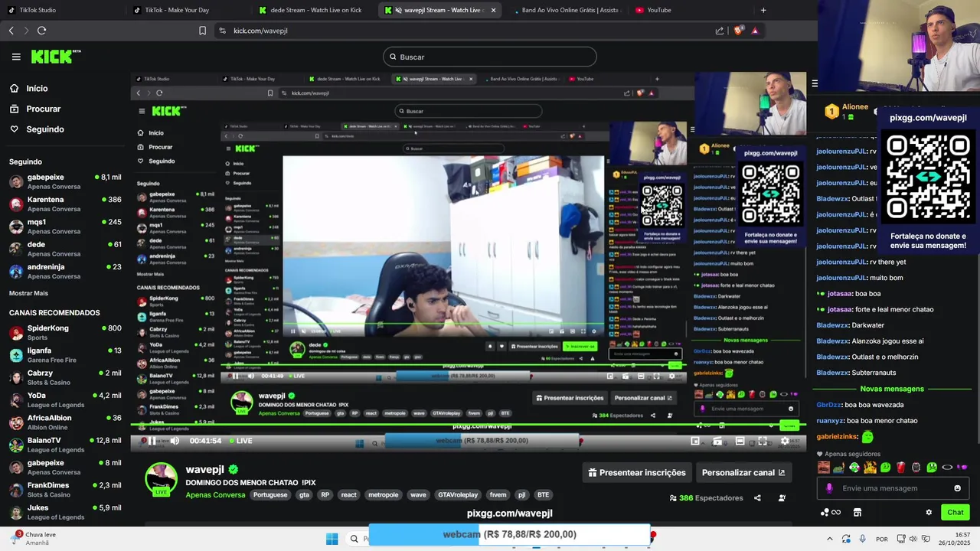Click the Presentear inscrições button

[637, 473]
